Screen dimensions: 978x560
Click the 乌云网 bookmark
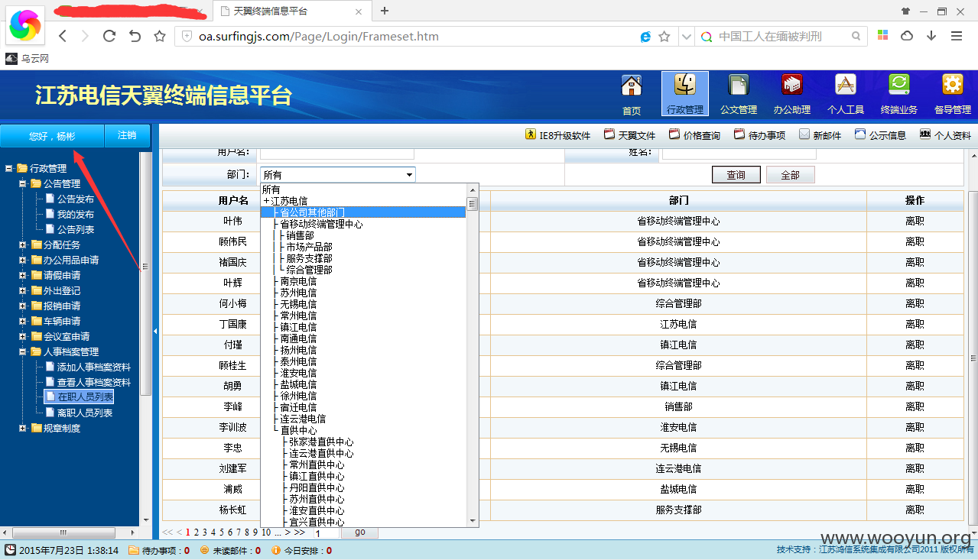coord(28,59)
